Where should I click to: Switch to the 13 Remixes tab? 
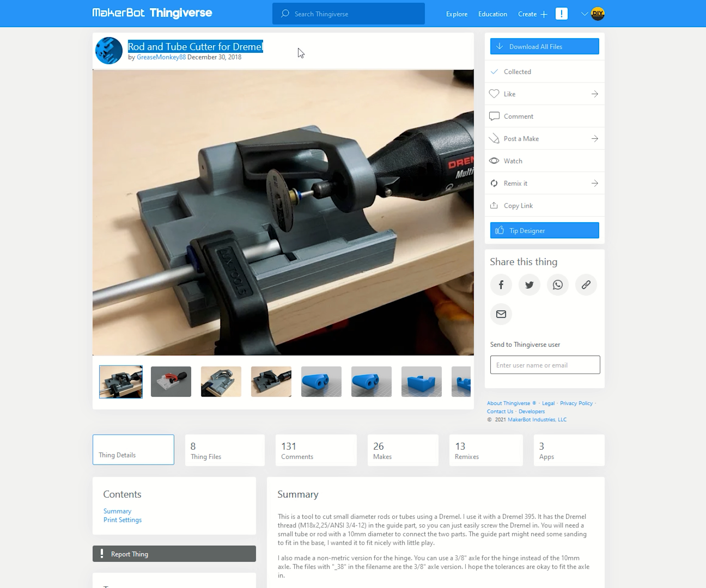pos(486,450)
